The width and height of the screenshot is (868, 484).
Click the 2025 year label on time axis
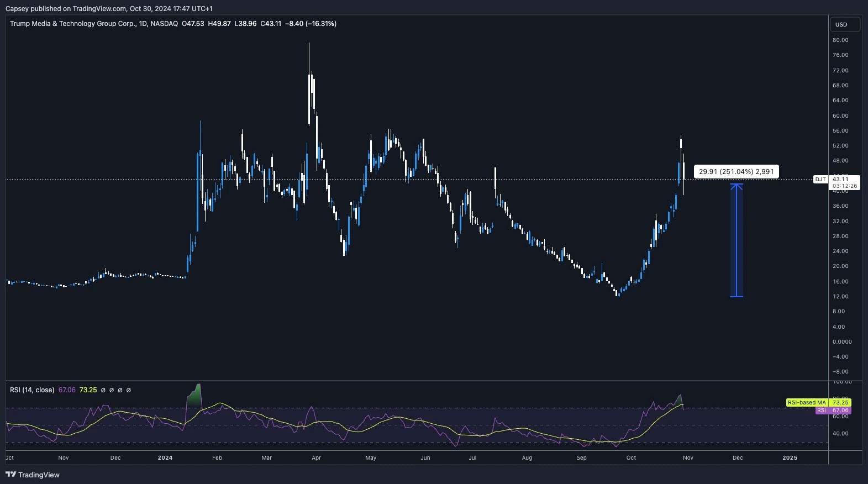click(x=790, y=458)
